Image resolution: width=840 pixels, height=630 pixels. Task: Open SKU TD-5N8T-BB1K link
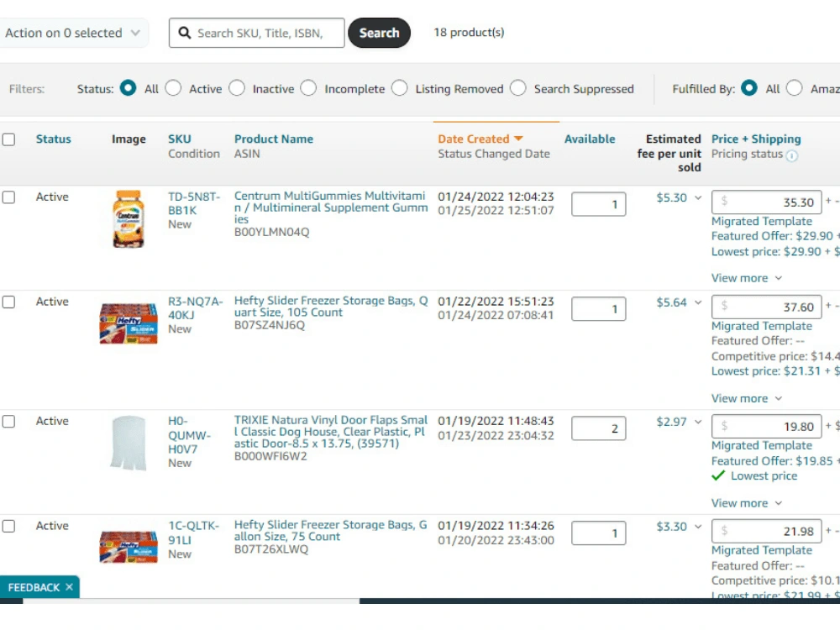[194, 203]
